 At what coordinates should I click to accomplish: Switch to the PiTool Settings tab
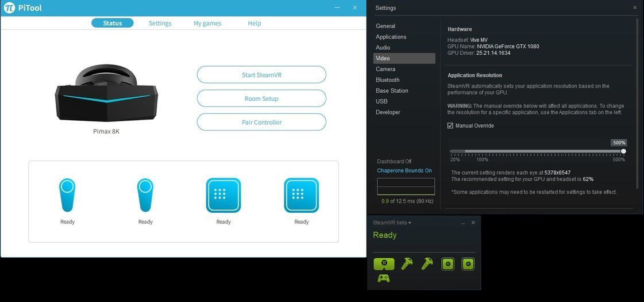pyautogui.click(x=160, y=23)
